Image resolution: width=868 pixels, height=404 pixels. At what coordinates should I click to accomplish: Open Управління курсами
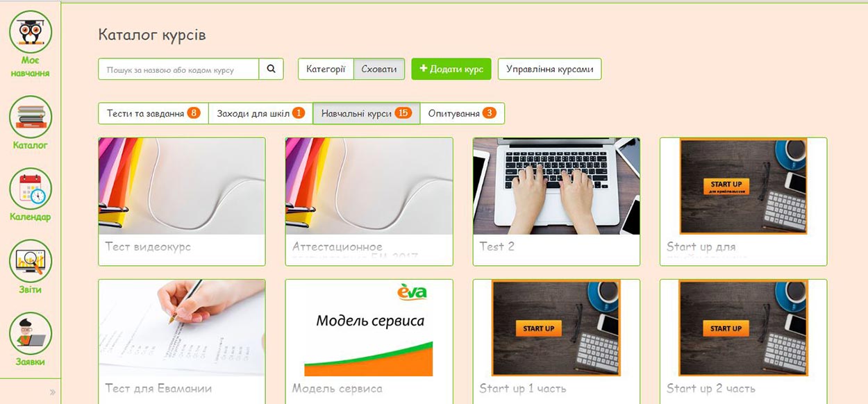[549, 69]
